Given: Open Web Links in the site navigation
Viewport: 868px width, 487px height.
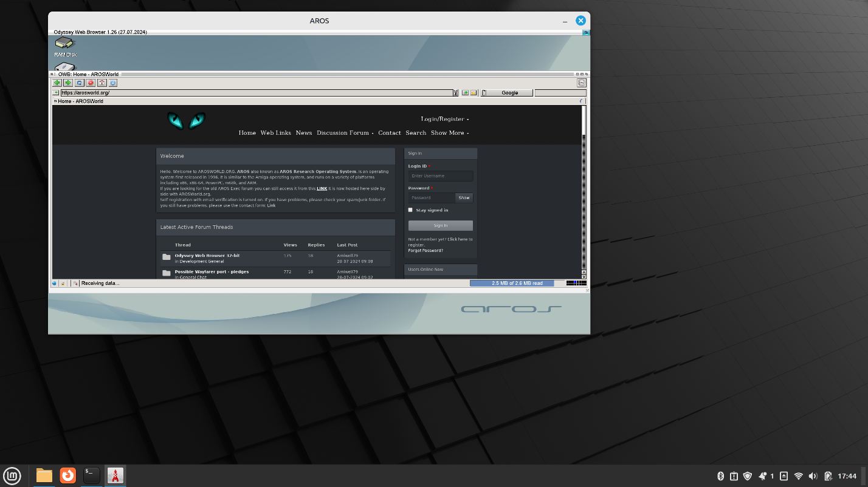Looking at the screenshot, I should pyautogui.click(x=276, y=132).
